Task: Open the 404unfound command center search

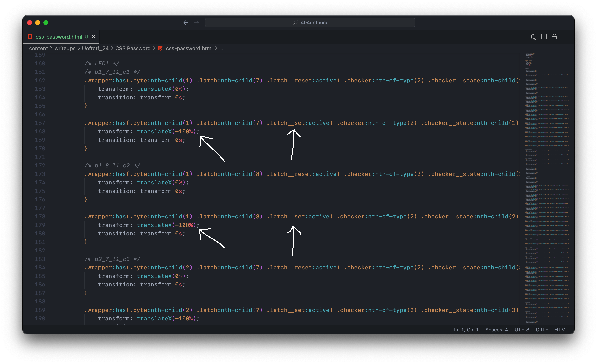Action: [x=310, y=22]
